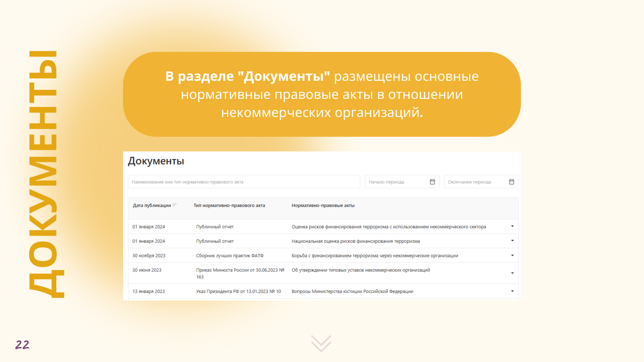
Task: Sort by Дата публикации column header
Action: 152,205
